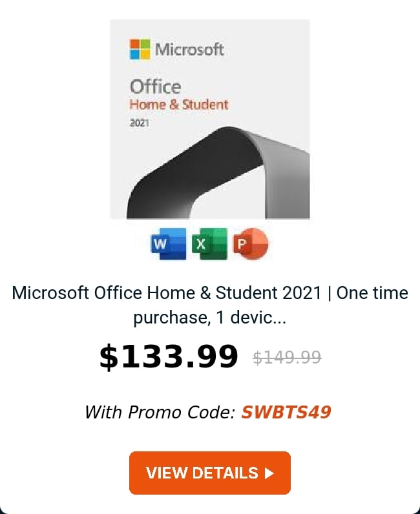Click the "Office" heading on product box
Screen dimensions: 420x514
(x=155, y=87)
